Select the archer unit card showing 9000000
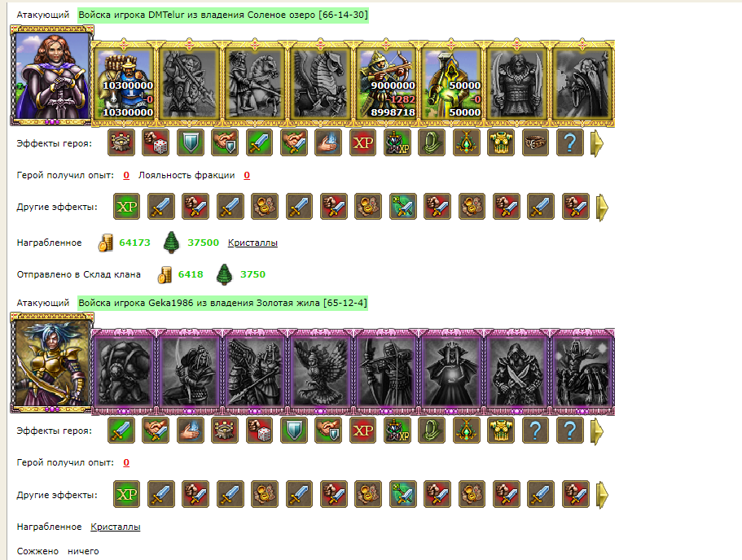Image resolution: width=742 pixels, height=560 pixels. coord(386,84)
